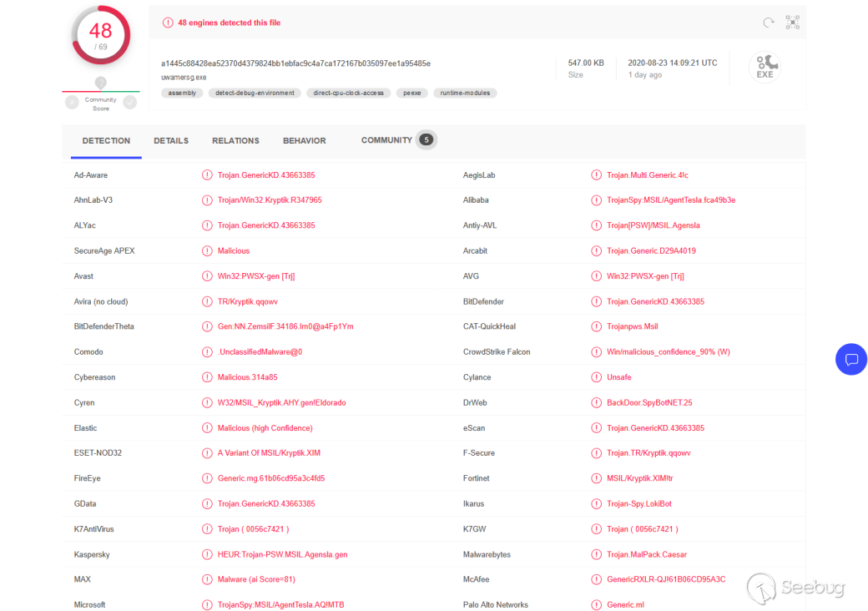The width and height of the screenshot is (868, 611).
Task: Click Malwarebytes result Trojan.MalPack.Caesar
Action: tap(647, 554)
